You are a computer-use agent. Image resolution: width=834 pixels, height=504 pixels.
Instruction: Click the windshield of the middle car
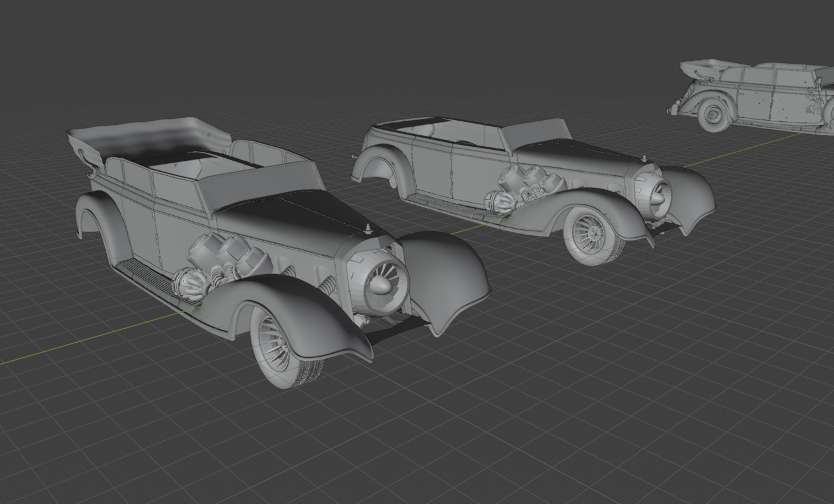click(534, 133)
